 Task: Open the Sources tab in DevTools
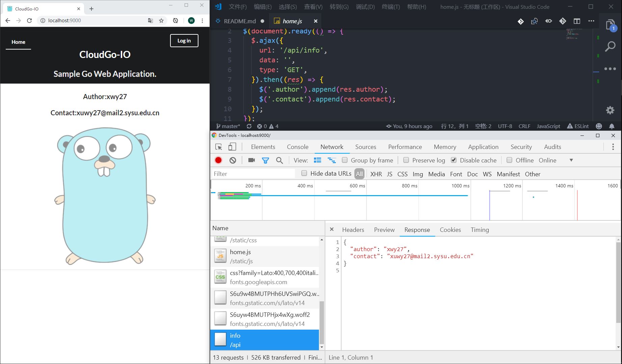point(366,147)
